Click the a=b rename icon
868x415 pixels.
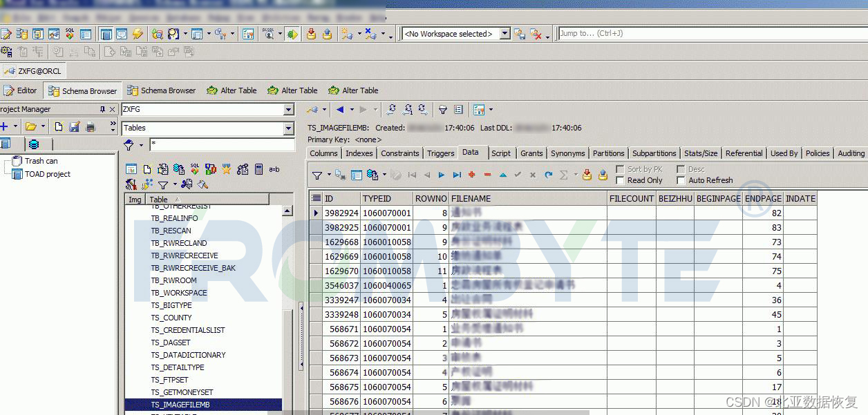tap(274, 169)
